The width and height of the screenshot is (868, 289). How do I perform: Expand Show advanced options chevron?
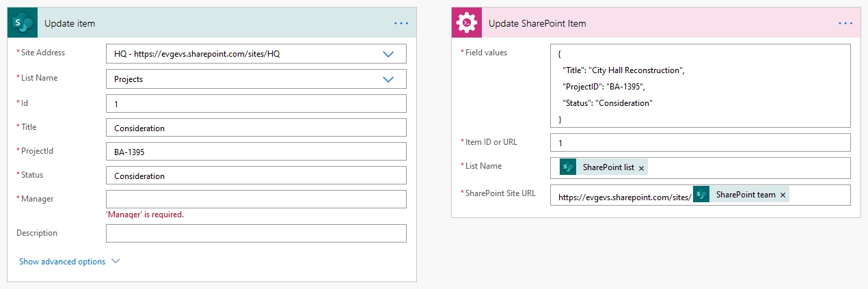click(x=115, y=261)
